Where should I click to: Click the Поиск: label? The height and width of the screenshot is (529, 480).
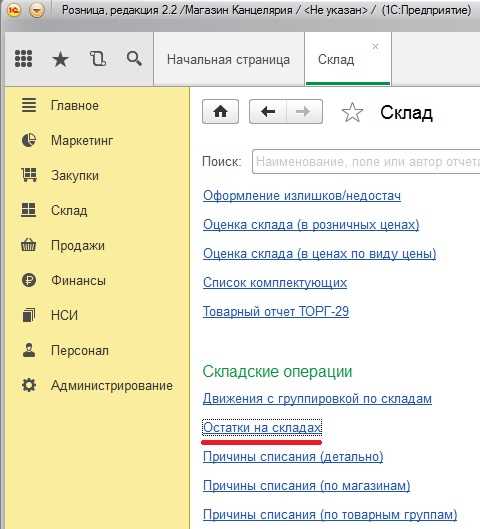coord(222,162)
